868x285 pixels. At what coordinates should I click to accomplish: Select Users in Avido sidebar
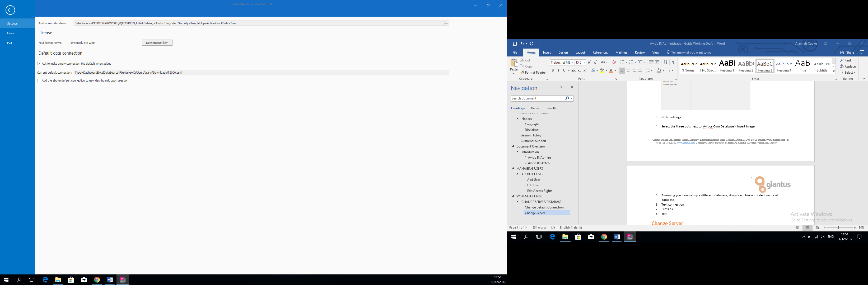(x=11, y=33)
